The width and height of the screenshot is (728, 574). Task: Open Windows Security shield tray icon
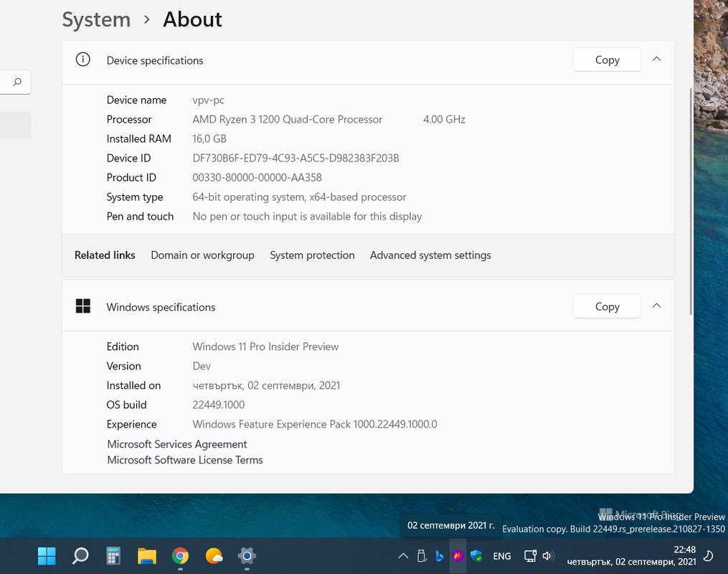(476, 556)
